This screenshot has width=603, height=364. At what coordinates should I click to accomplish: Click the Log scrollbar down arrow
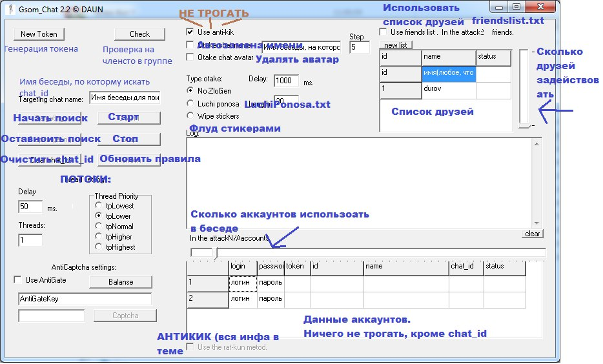(537, 223)
